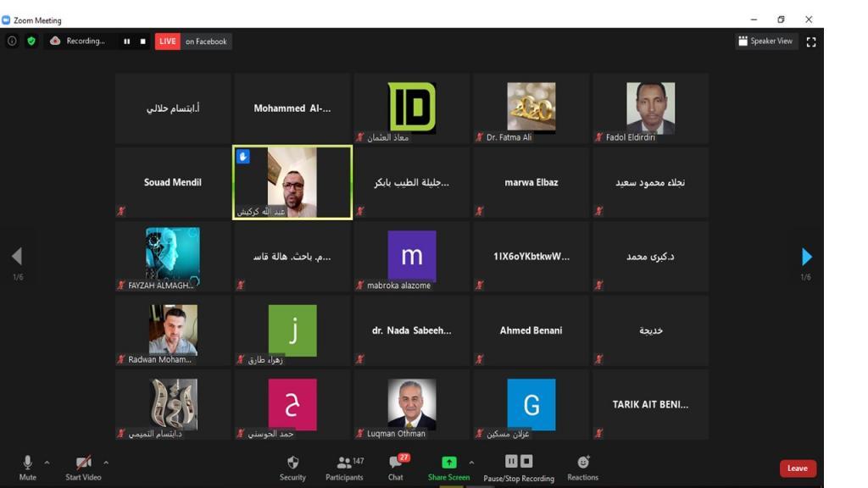Enter full screen mode

811,42
